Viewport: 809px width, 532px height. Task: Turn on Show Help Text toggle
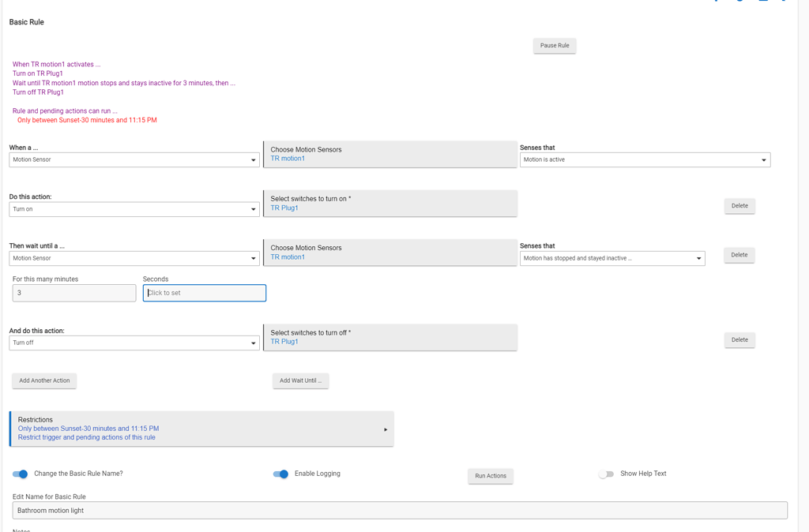click(x=606, y=474)
